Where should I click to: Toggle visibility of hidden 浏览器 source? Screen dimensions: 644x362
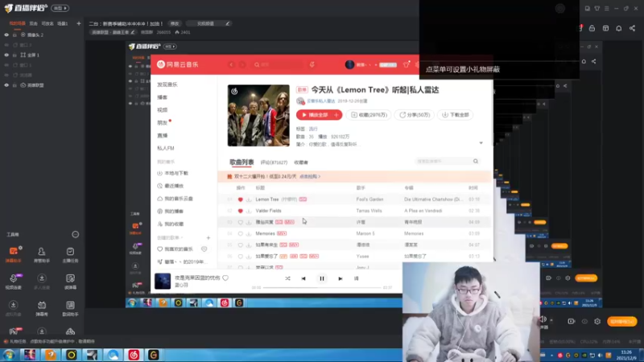point(6,75)
